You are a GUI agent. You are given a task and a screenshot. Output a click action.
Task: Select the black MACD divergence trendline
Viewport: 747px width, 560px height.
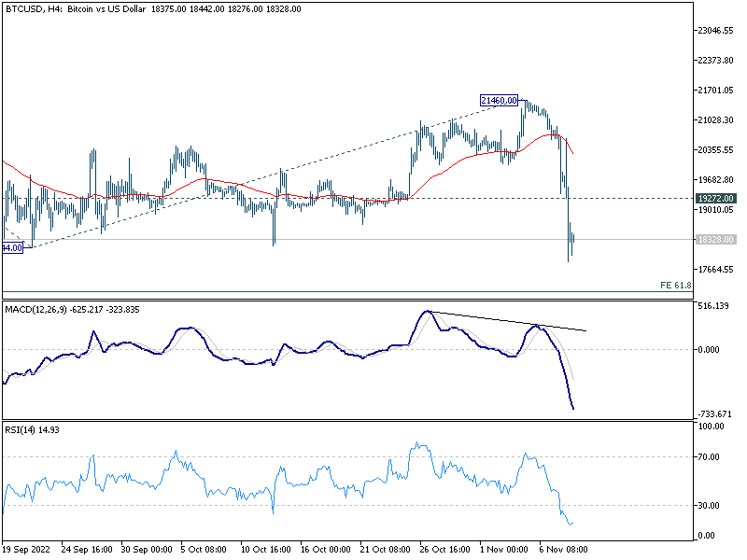tap(508, 321)
